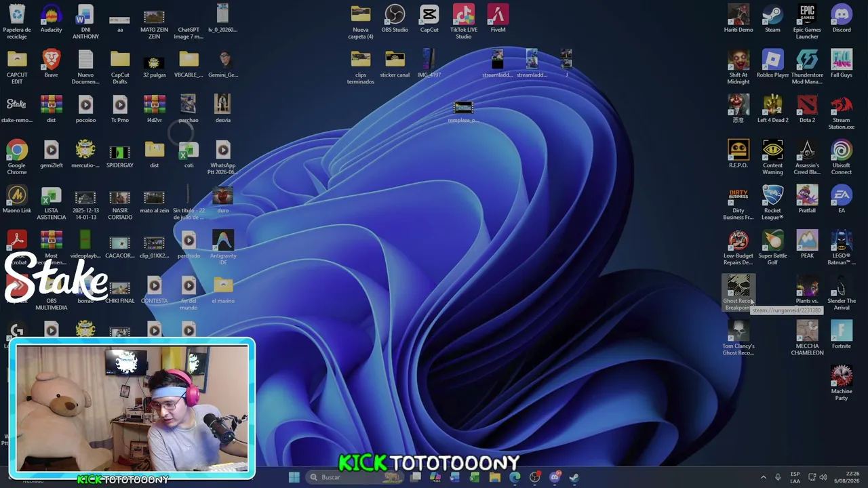Select the Machine Party shortcut
868x488 pixels.
pyautogui.click(x=842, y=383)
